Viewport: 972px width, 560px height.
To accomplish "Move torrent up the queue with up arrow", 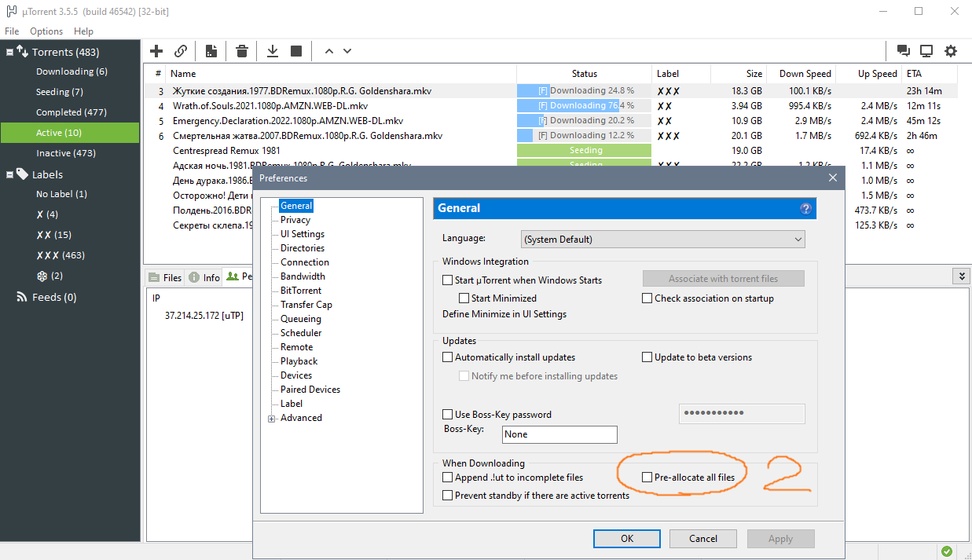I will click(329, 51).
